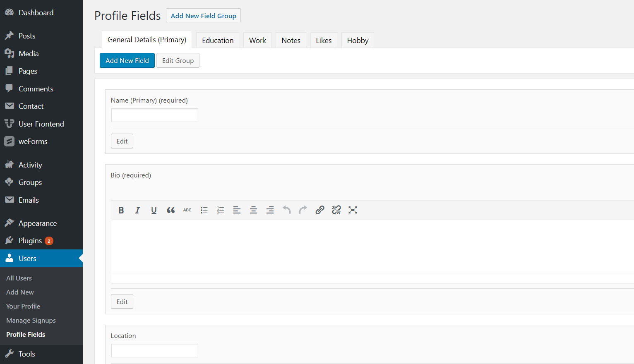The image size is (634, 364).
Task: Toggle strikethrough text formatting
Action: pos(187,210)
